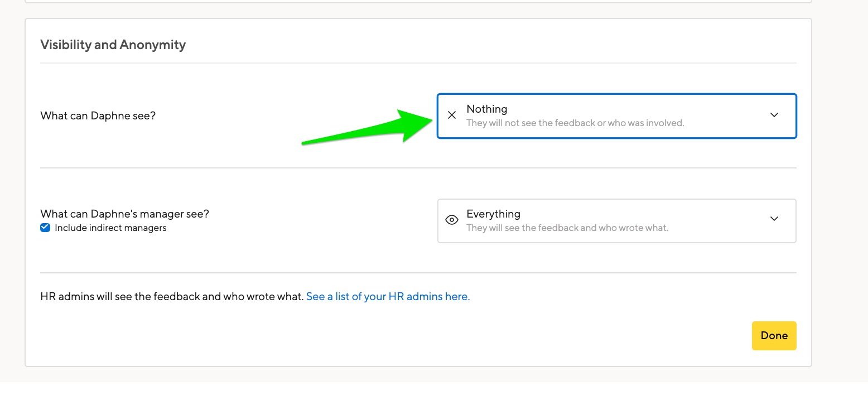
Task: Change the "Everything" visibility setting
Action: point(616,220)
